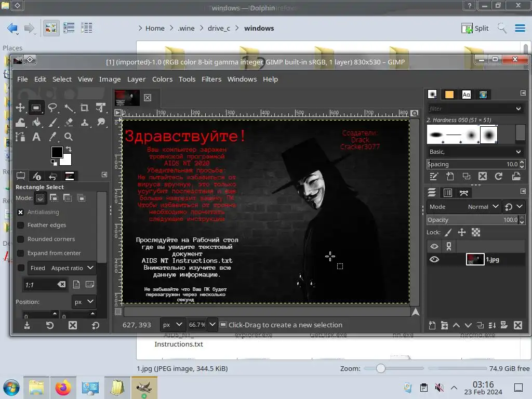532x399 pixels.
Task: Select the Text tool
Action: (36, 137)
